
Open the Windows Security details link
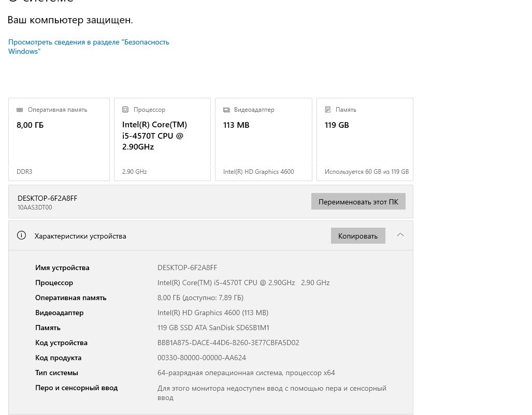point(89,47)
